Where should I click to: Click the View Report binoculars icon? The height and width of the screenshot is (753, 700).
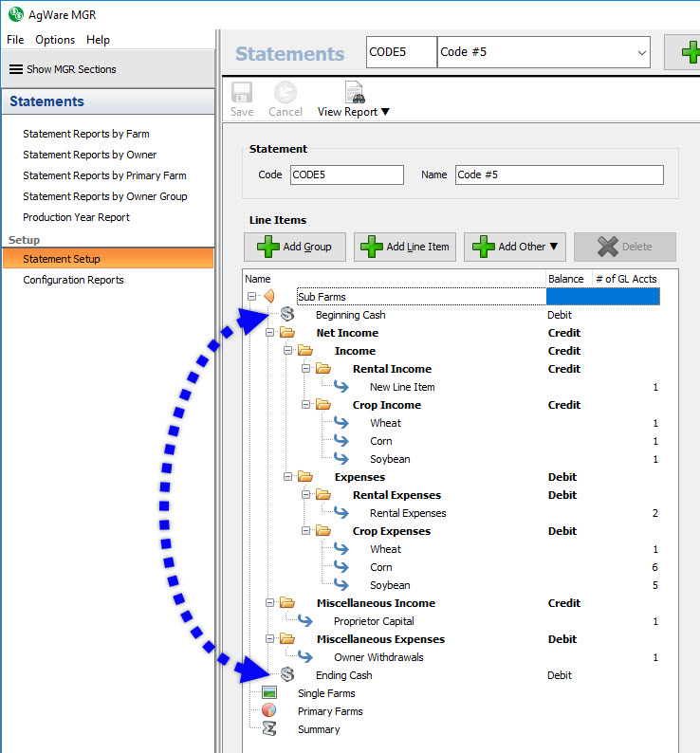(354, 93)
